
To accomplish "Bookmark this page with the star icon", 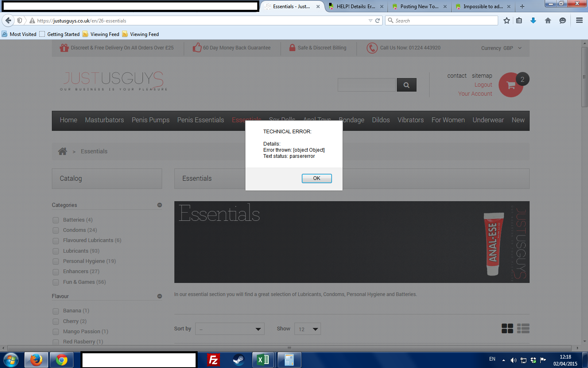I will pyautogui.click(x=507, y=20).
